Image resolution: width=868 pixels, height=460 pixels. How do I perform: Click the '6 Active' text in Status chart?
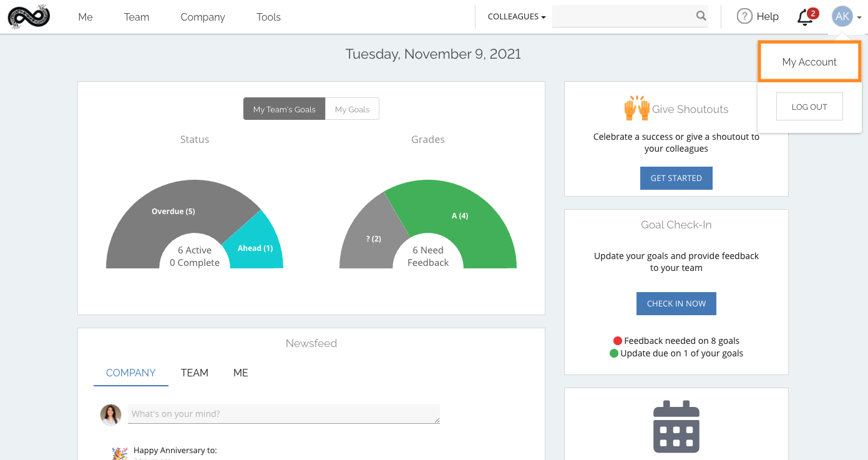pyautogui.click(x=195, y=250)
